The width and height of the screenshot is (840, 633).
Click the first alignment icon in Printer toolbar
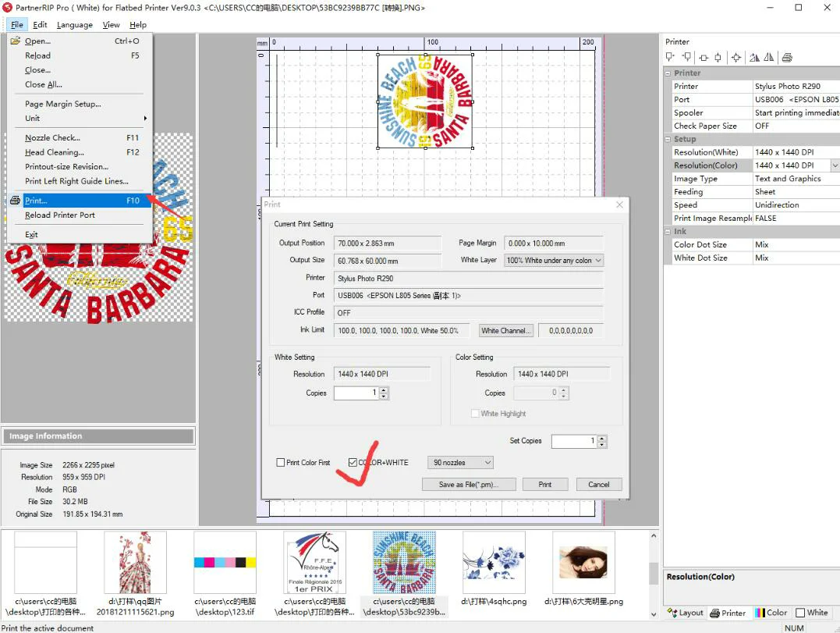click(670, 57)
